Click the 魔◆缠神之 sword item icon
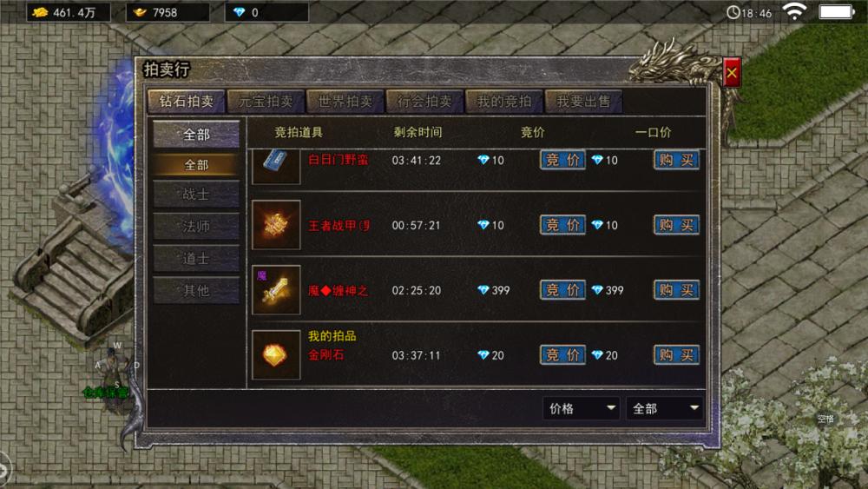The height and width of the screenshot is (489, 868). point(276,289)
